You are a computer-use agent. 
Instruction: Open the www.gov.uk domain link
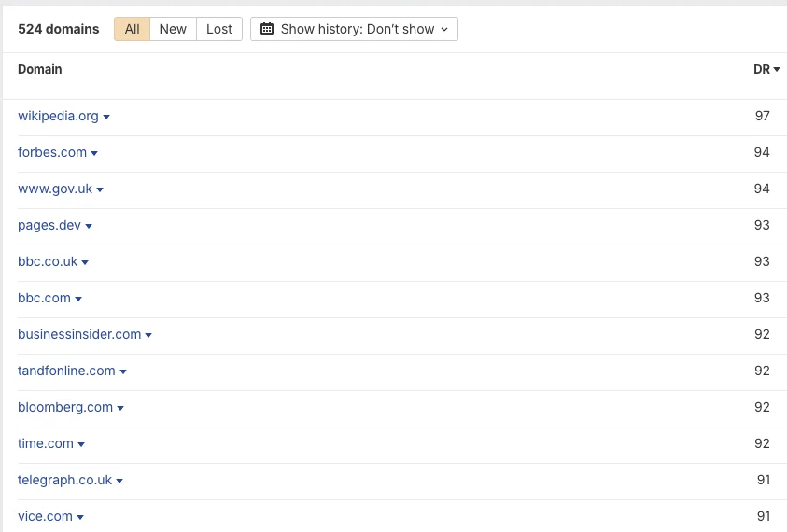55,189
